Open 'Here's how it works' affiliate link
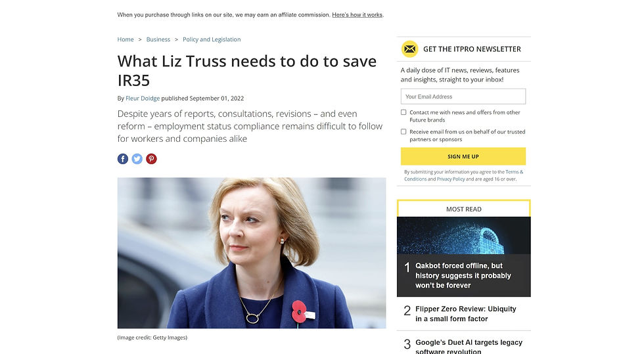644x354 pixels. (357, 15)
